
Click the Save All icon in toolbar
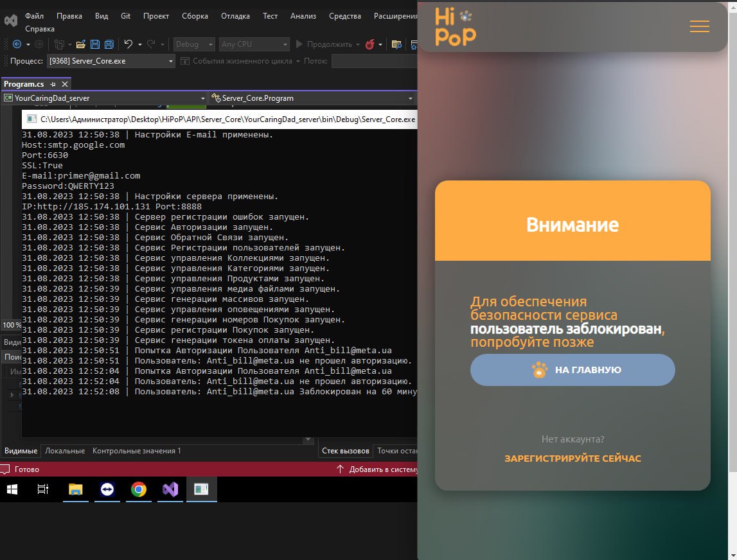click(109, 44)
